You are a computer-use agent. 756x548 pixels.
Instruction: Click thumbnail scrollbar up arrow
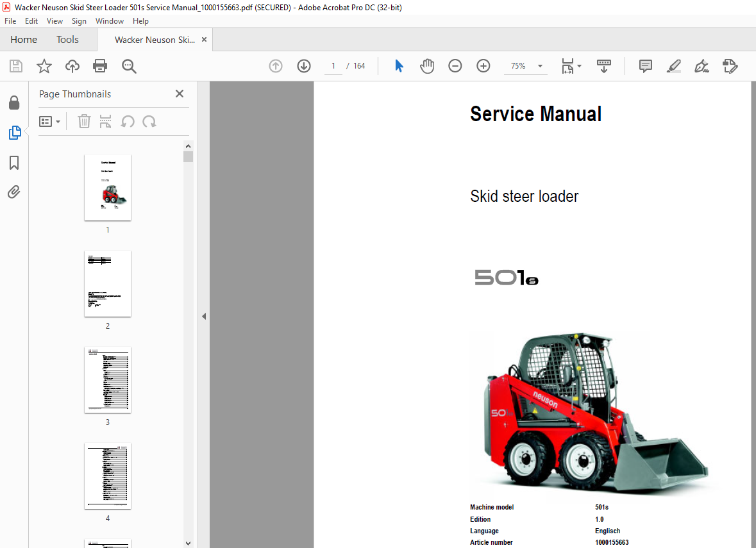point(188,146)
